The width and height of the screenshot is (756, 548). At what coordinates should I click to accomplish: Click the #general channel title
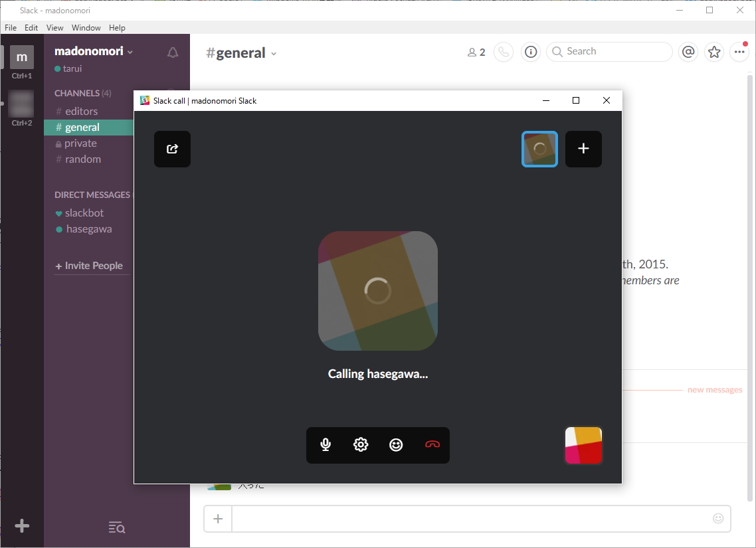click(x=236, y=52)
